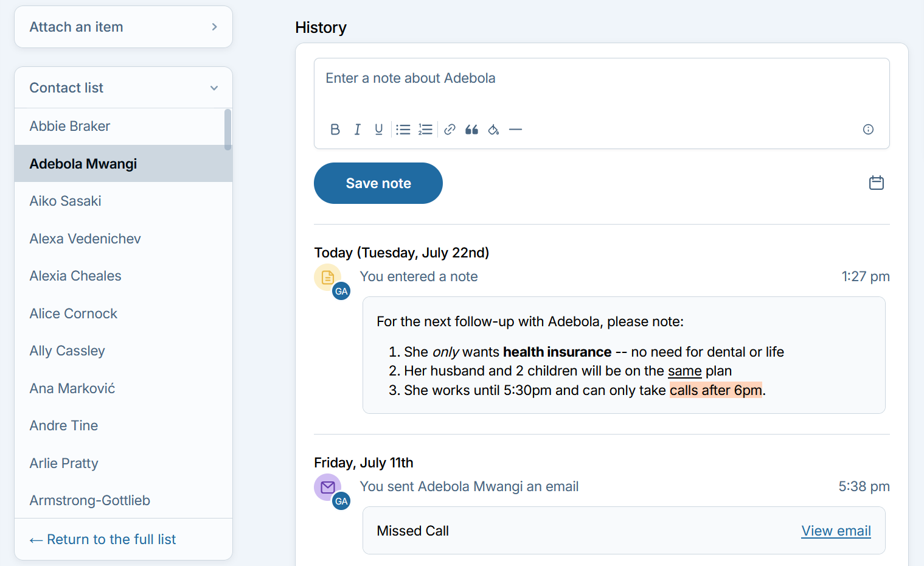Screen dimensions: 924x566
Task: Open the View email link
Action: (836, 531)
